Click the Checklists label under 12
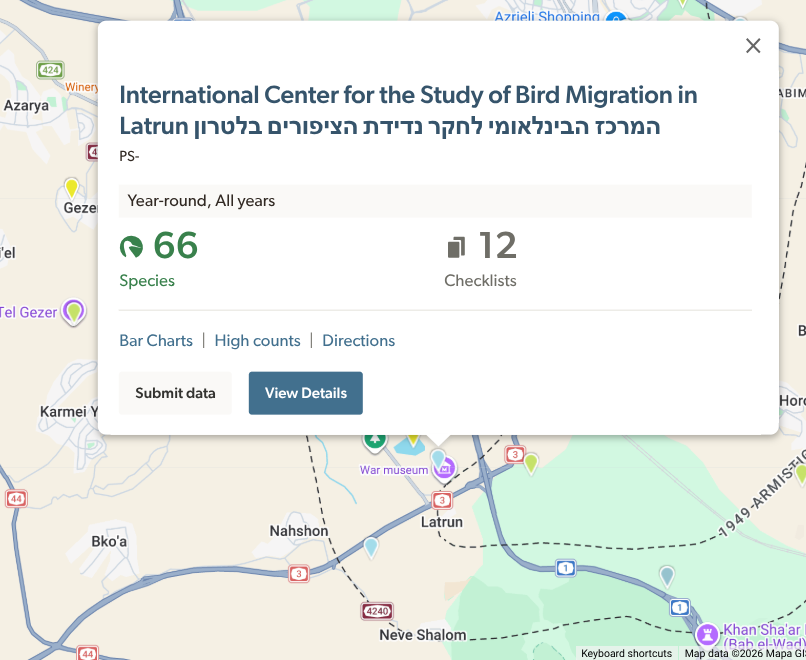The image size is (806, 660). click(480, 281)
